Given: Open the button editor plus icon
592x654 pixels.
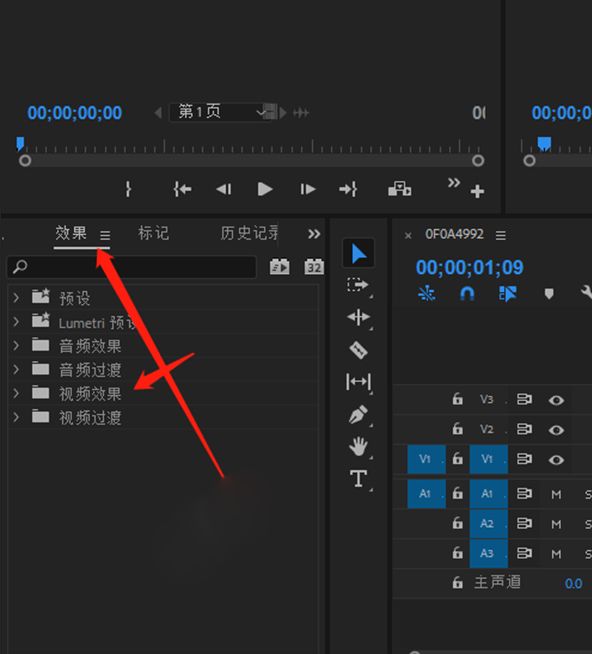Looking at the screenshot, I should [x=477, y=191].
